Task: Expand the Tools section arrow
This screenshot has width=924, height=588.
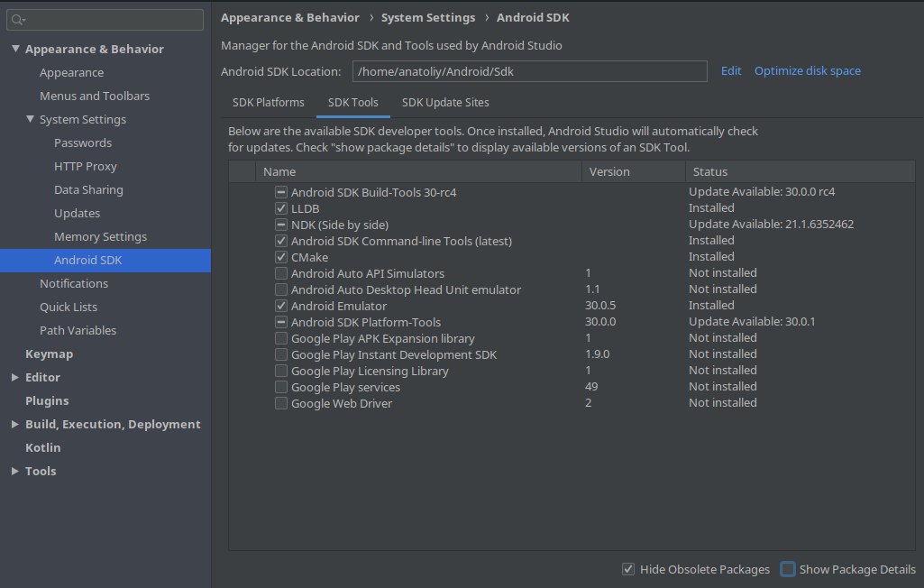Action: click(15, 471)
